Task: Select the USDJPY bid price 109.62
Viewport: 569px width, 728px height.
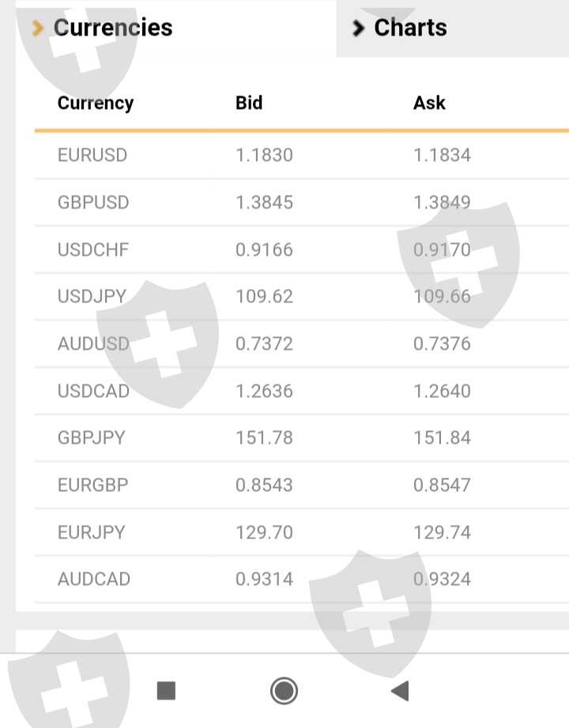Action: (265, 296)
